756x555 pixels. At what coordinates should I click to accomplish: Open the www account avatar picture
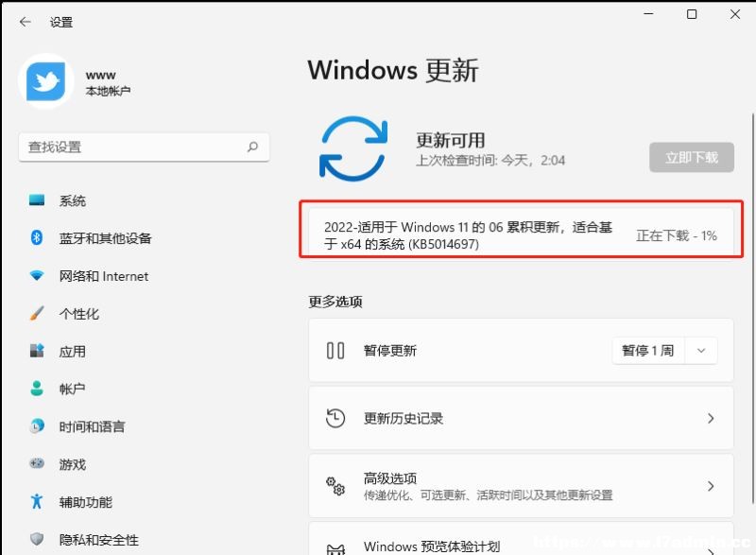click(45, 81)
